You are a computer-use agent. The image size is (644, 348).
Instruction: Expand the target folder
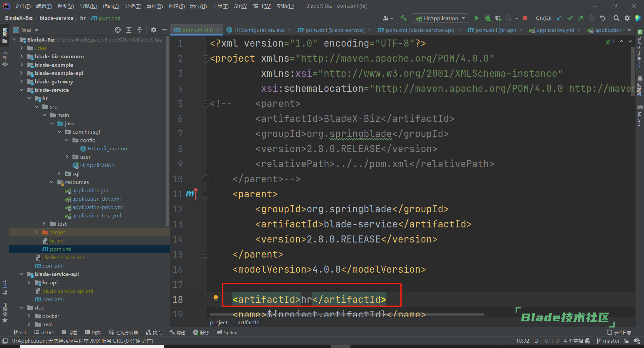[x=37, y=232]
